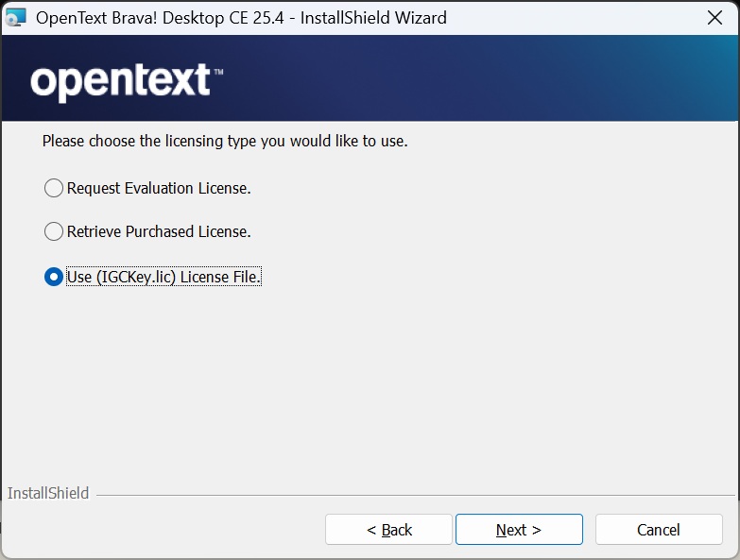Click the "Please choose the licensing type" instruction text

pos(225,142)
